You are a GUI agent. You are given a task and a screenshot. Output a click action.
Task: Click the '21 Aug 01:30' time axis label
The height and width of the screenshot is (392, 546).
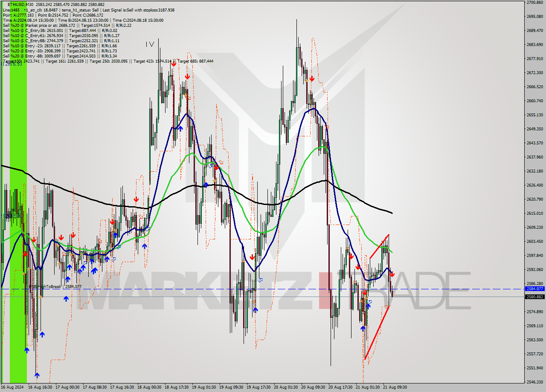pyautogui.click(x=368, y=387)
